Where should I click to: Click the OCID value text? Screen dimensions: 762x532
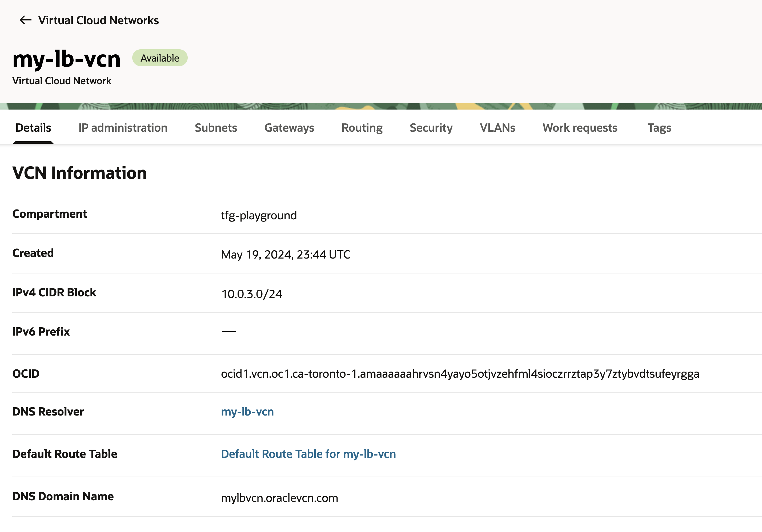[x=460, y=374]
